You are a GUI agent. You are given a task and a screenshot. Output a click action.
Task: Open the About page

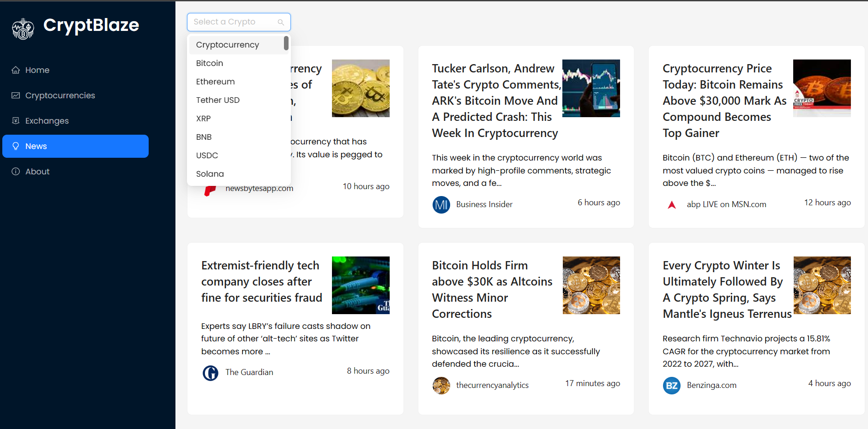tap(75, 172)
